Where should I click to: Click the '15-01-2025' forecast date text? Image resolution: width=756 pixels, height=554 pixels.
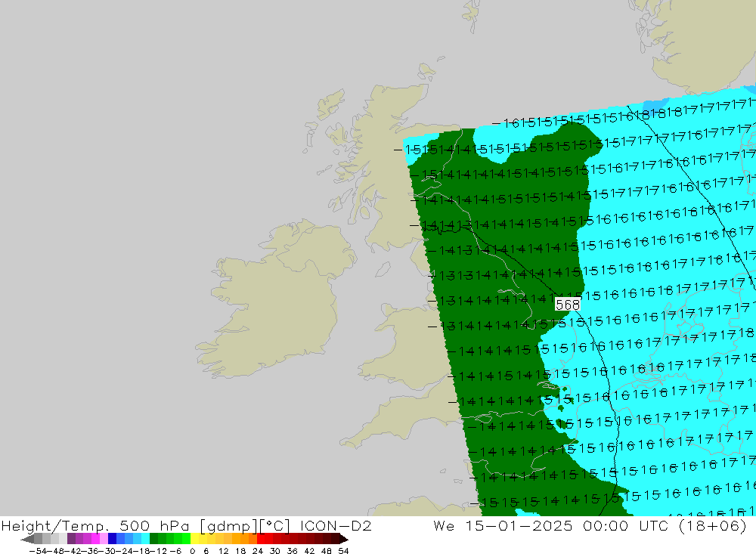tap(519, 525)
